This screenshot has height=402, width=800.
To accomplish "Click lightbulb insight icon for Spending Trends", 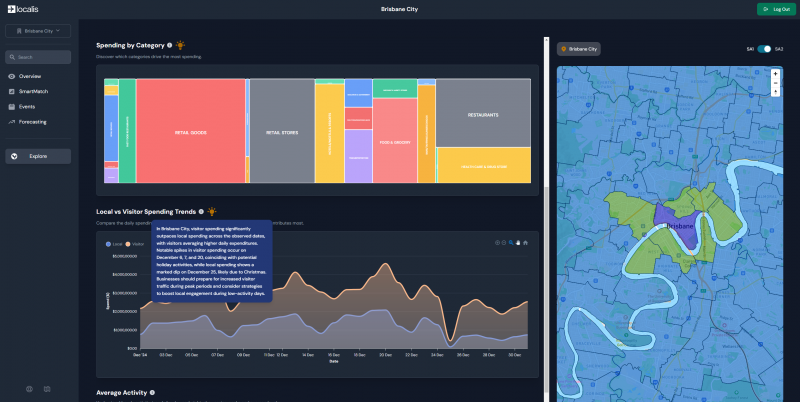I will coord(212,211).
